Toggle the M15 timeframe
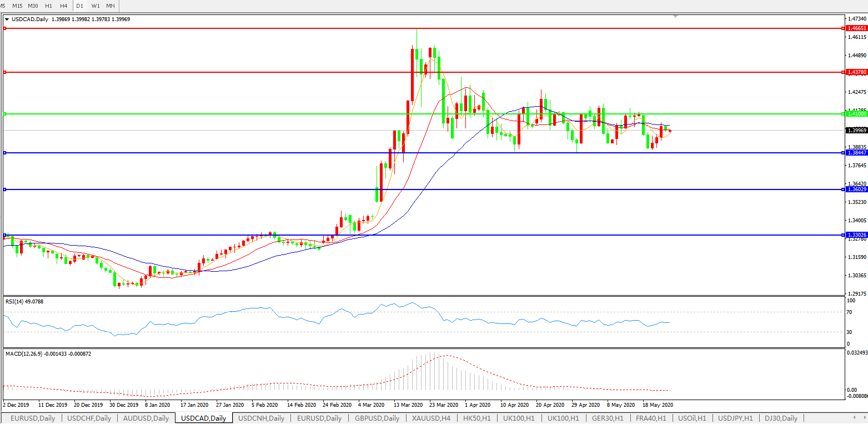Image resolution: width=868 pixels, height=424 pixels. (x=17, y=6)
